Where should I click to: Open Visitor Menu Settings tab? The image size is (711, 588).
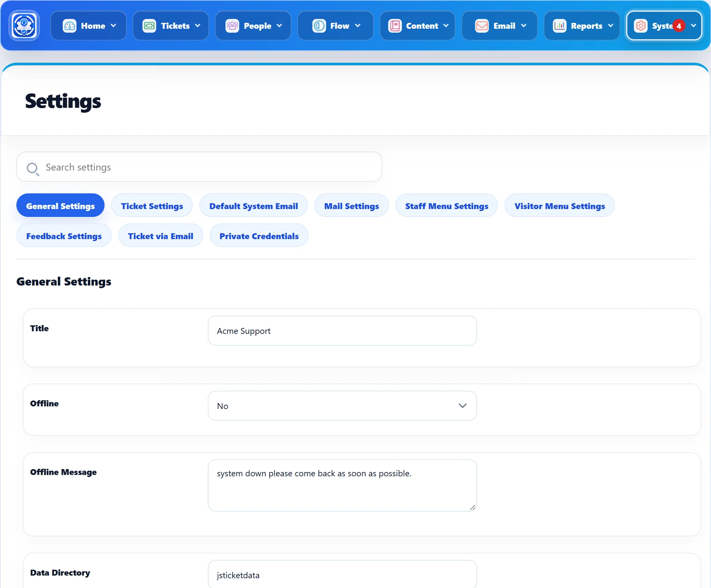560,205
